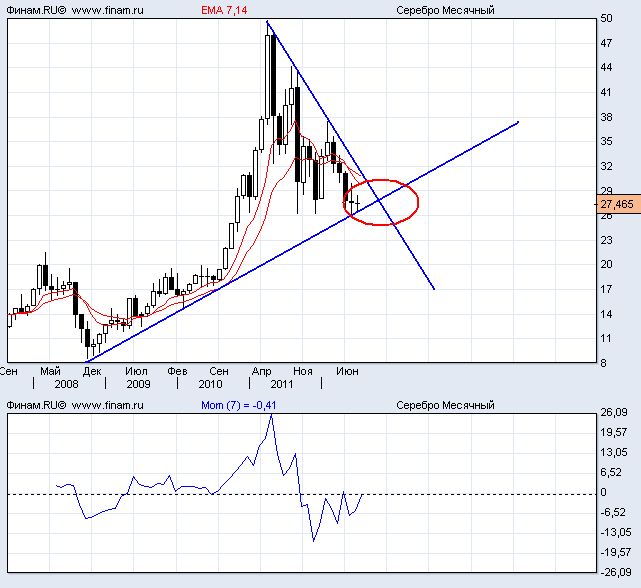This screenshot has height=588, width=641.
Task: Select 'Серебро Месячный' title on momentum chart
Action: [445, 405]
